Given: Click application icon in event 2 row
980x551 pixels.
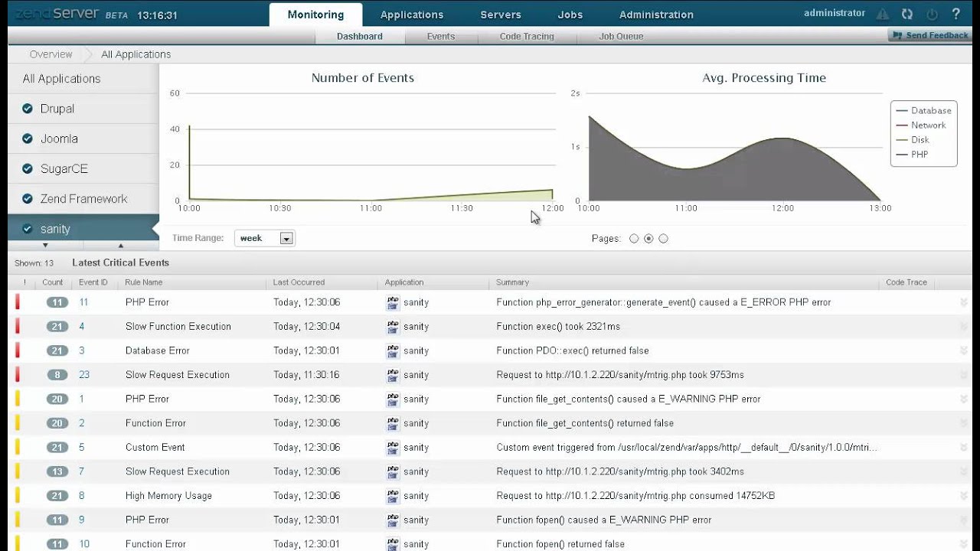Looking at the screenshot, I should point(393,423).
